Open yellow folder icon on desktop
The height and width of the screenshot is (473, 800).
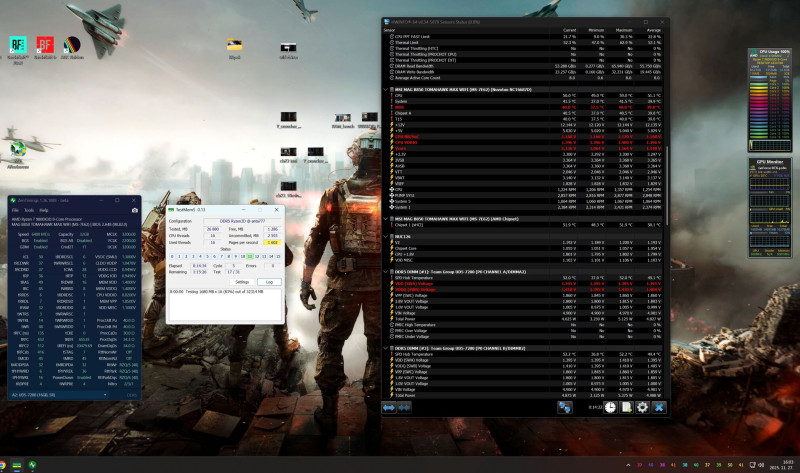pyautogui.click(x=234, y=45)
